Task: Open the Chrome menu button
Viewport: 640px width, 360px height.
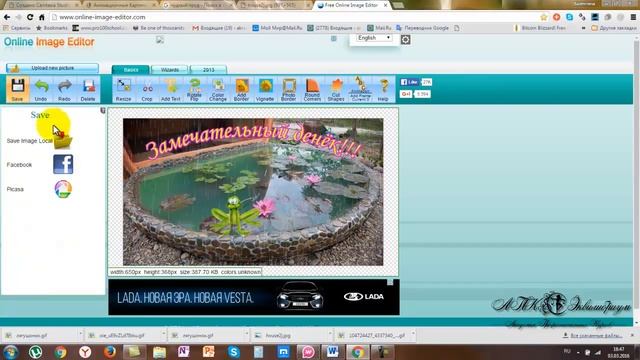Action: click(633, 17)
